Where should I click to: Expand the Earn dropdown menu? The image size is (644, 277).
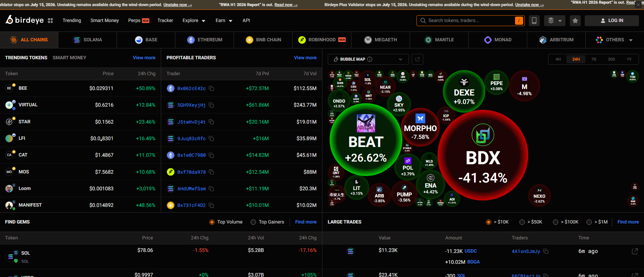coord(224,21)
